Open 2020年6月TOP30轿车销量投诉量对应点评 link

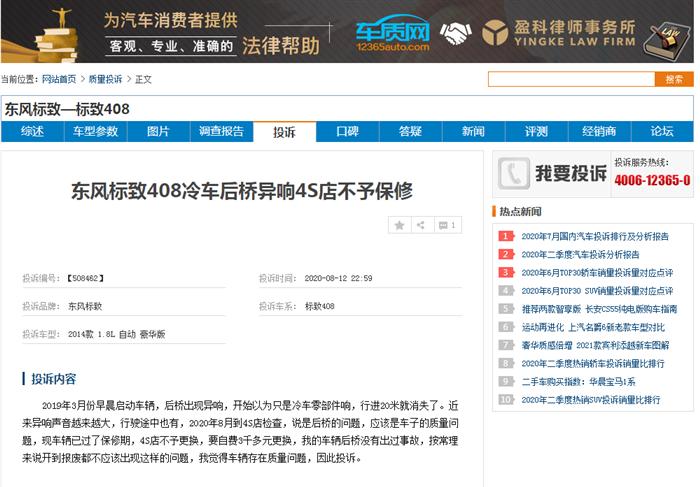tap(597, 273)
